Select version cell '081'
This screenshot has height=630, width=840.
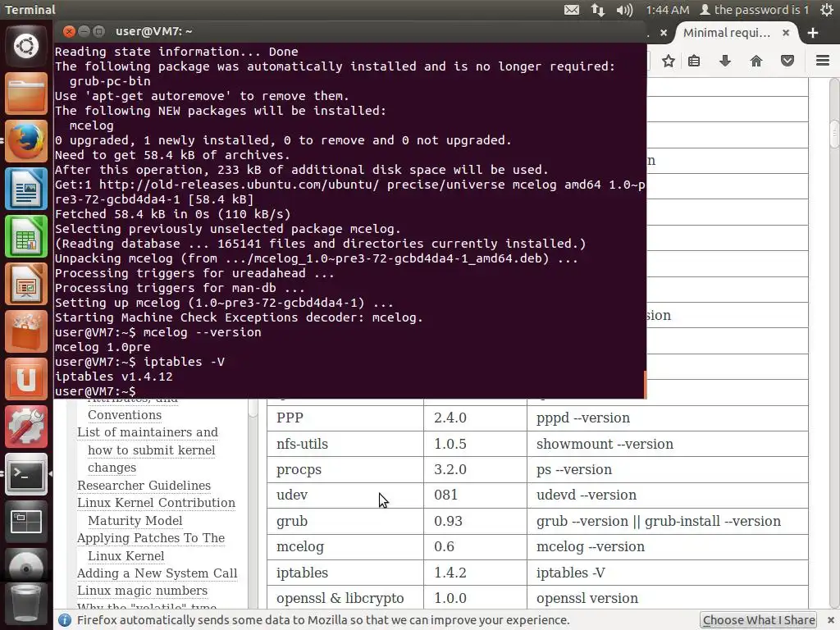[475, 495]
